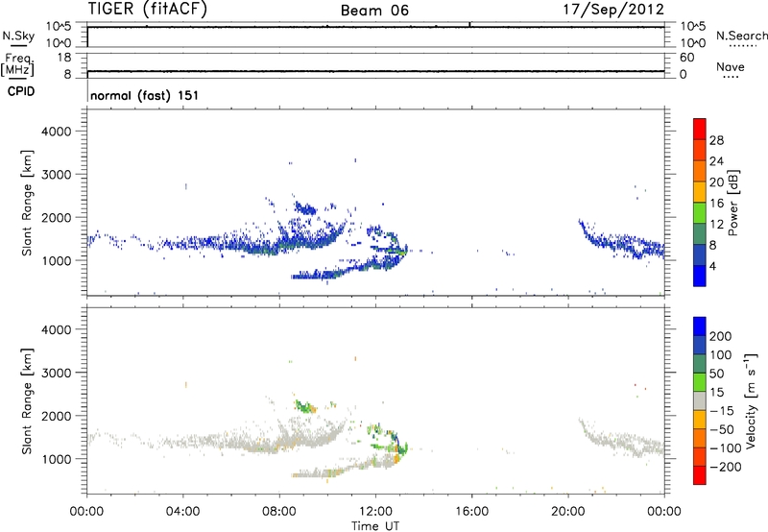The height and width of the screenshot is (532, 768).
Task: Click the '−50' velocity colorbar tick label
Action: [722, 429]
